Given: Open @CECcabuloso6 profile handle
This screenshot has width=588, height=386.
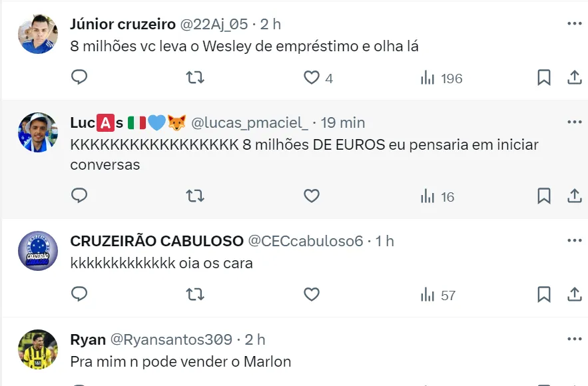Looking at the screenshot, I should point(305,241).
